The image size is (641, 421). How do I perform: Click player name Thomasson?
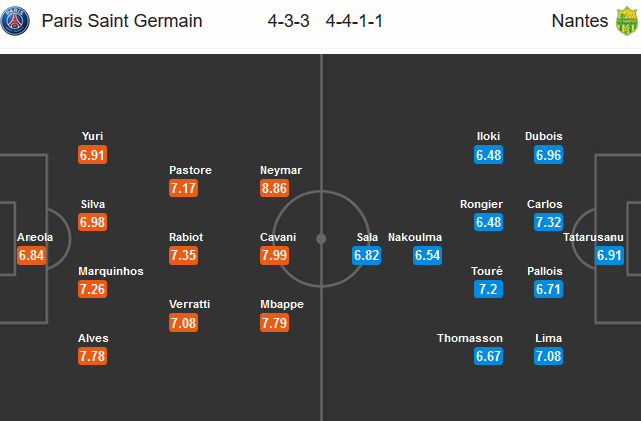[470, 338]
